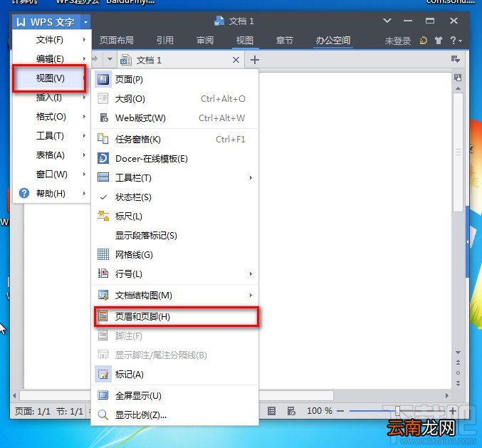The image size is (482, 448).
Task: Click the Gridlines icon
Action: pos(103,254)
